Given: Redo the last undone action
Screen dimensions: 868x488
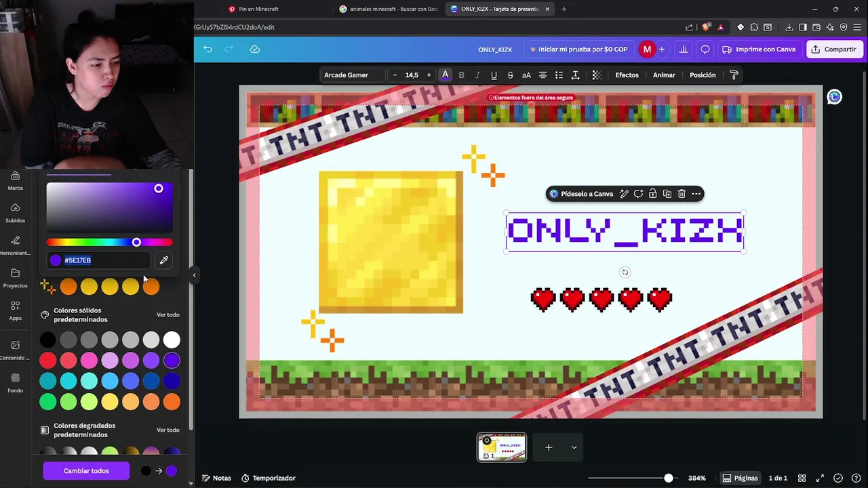Looking at the screenshot, I should click(x=229, y=49).
